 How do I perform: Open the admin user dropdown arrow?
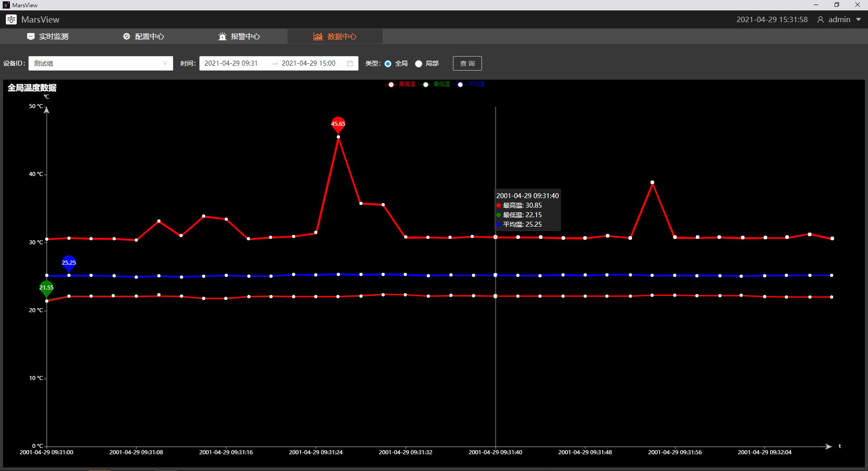coord(859,19)
